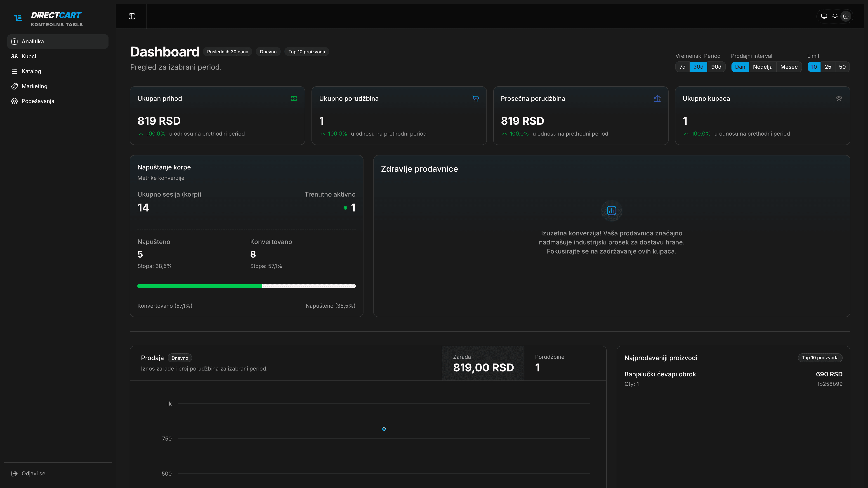Toggle the sidebar panel icon
The width and height of the screenshot is (868, 488).
[132, 16]
